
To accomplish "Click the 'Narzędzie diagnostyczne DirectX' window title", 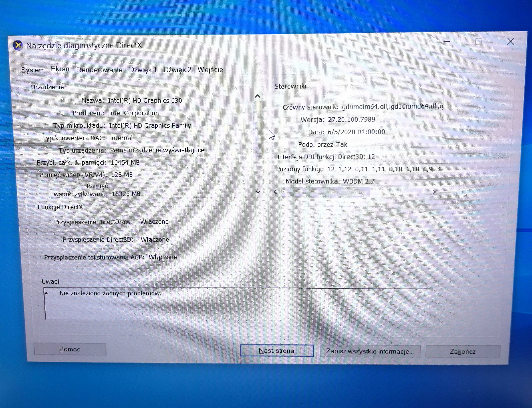I will pyautogui.click(x=84, y=45).
